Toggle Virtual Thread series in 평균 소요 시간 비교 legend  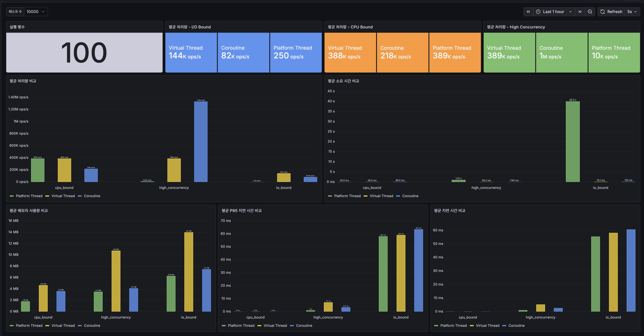tap(381, 196)
